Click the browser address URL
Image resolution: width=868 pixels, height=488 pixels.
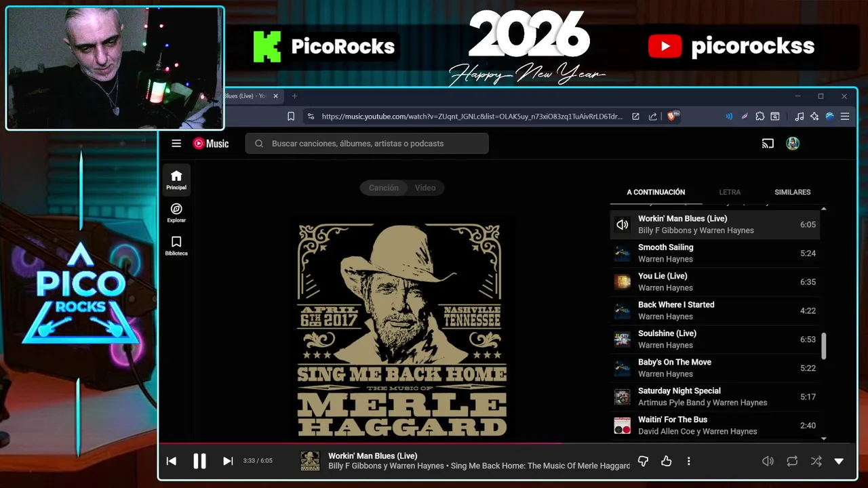(472, 117)
